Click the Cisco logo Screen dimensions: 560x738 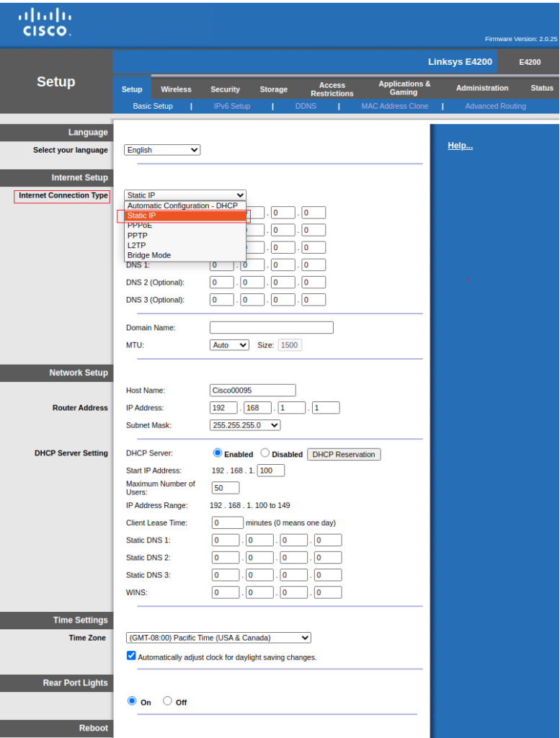point(45,22)
